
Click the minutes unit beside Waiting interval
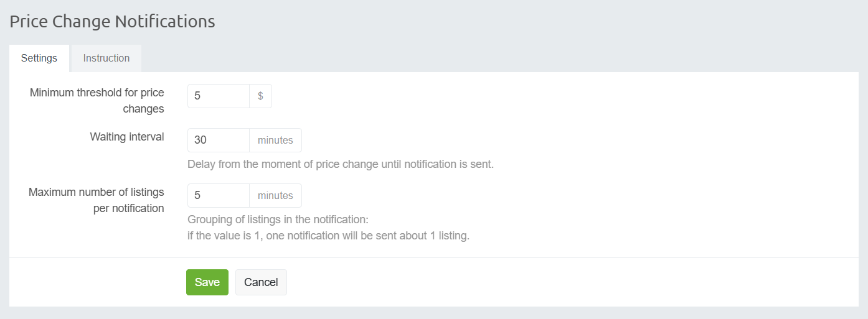click(x=275, y=141)
